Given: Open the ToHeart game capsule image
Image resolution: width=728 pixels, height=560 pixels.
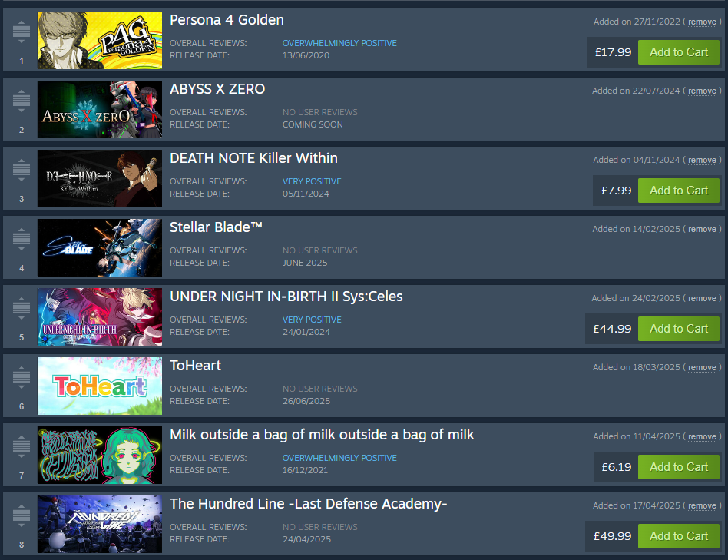Looking at the screenshot, I should (x=100, y=386).
